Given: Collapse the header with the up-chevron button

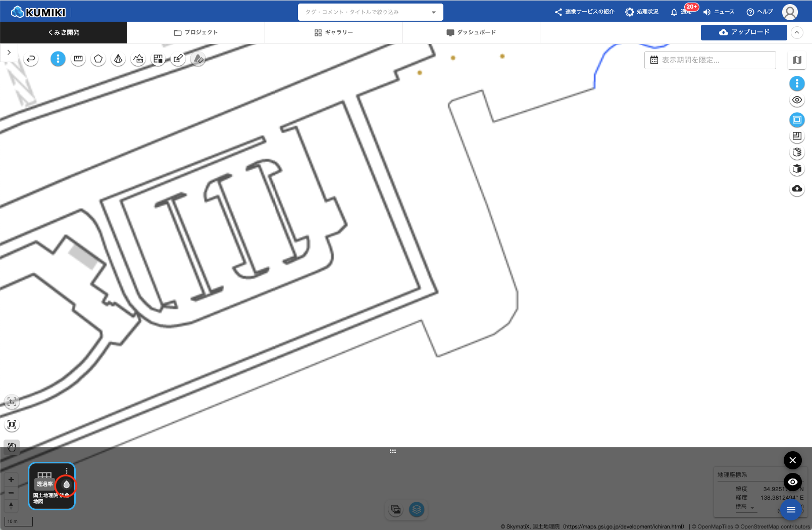Looking at the screenshot, I should pyautogui.click(x=797, y=32).
